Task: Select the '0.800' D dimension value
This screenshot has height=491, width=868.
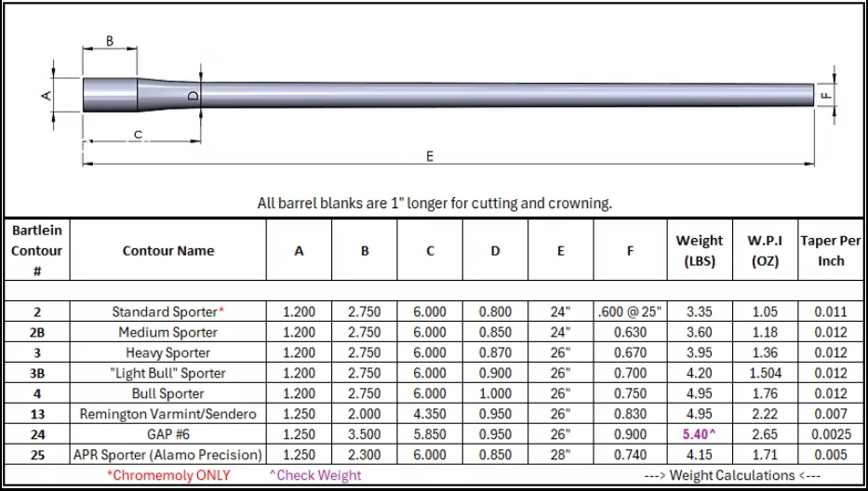Action: (x=495, y=312)
